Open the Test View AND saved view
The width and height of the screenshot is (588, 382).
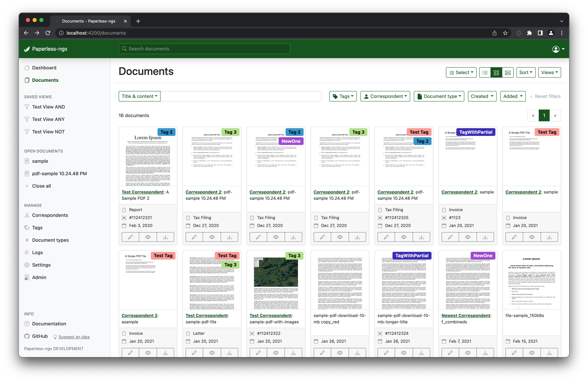(48, 107)
